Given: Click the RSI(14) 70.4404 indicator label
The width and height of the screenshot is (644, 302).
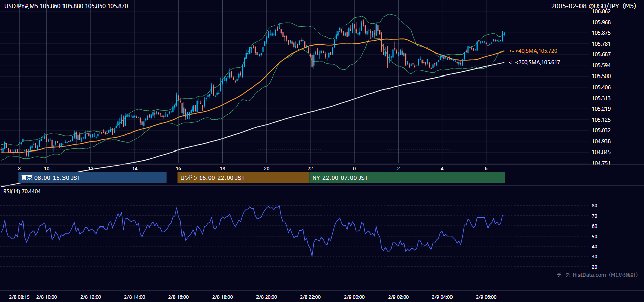Looking at the screenshot, I should point(23,191).
